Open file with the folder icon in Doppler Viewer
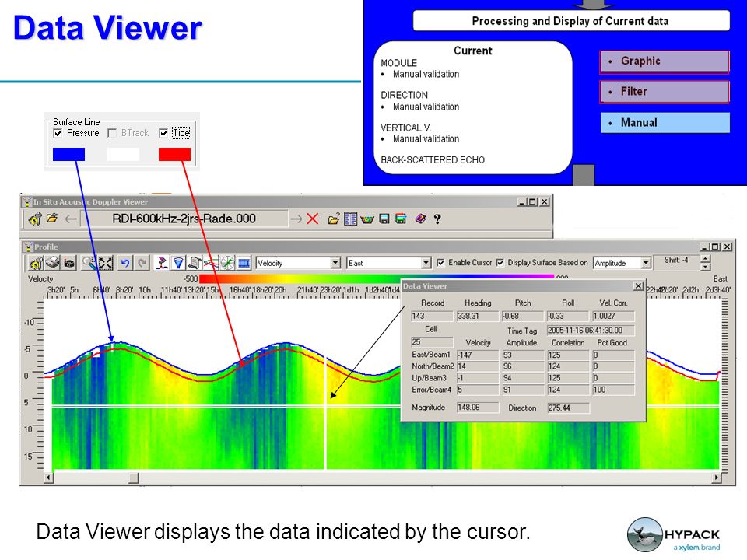 pyautogui.click(x=52, y=219)
